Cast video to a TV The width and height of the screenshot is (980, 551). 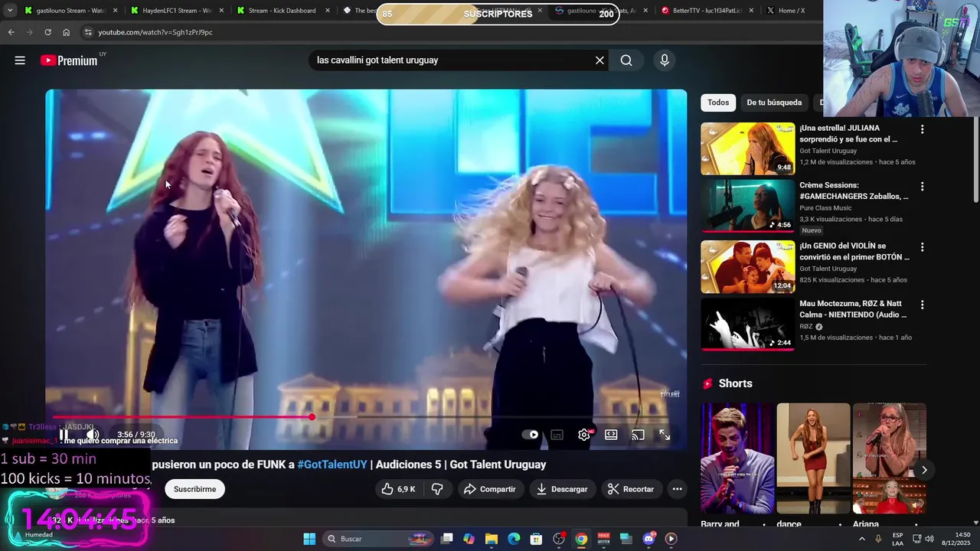(638, 435)
